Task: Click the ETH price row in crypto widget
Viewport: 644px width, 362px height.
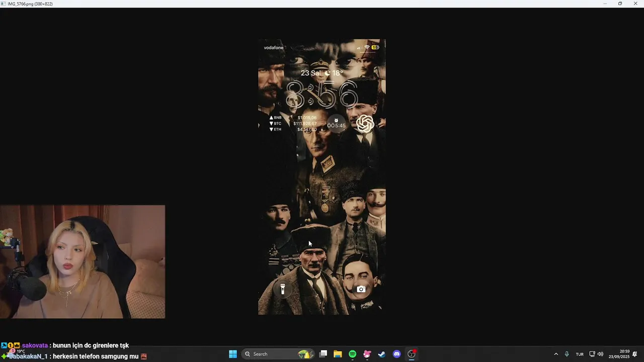Action: pyautogui.click(x=293, y=130)
